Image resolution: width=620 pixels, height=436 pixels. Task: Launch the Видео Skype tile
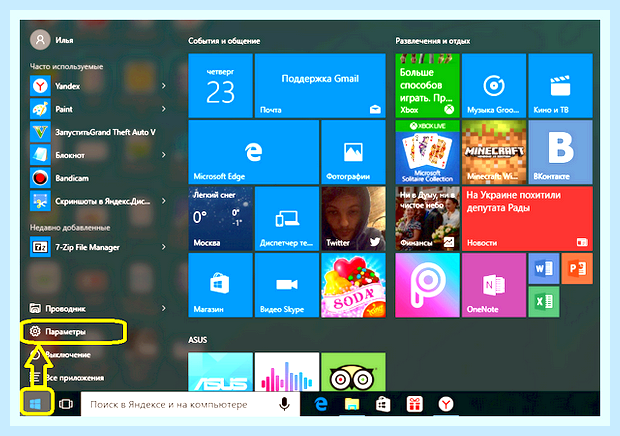pos(287,285)
